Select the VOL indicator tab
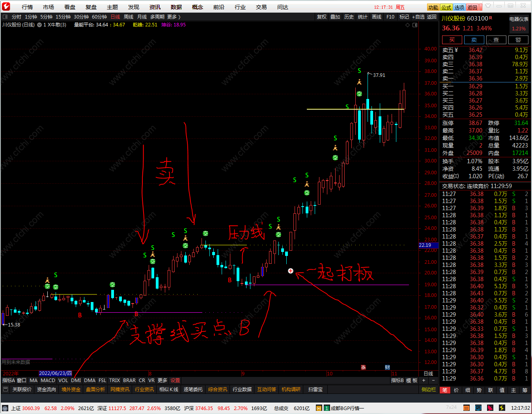Screen dimensions: 532x414 (63, 380)
